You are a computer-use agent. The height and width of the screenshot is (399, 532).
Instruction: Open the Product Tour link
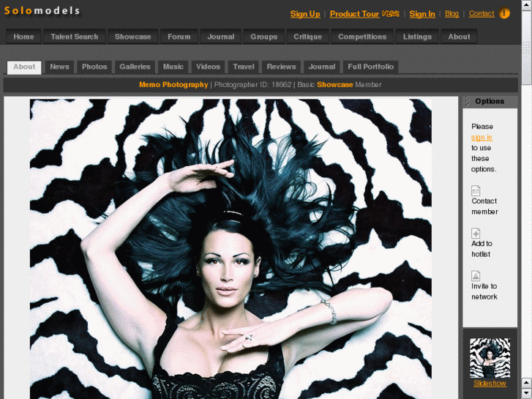(354, 14)
